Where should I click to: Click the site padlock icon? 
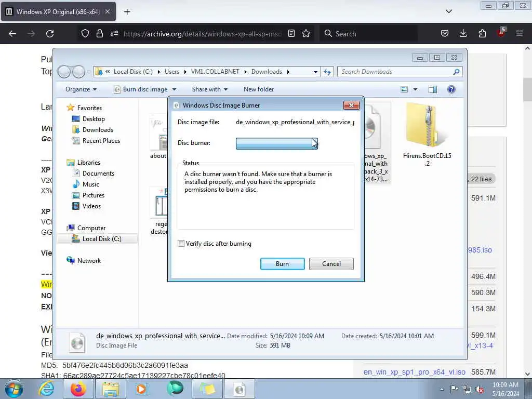99,33
